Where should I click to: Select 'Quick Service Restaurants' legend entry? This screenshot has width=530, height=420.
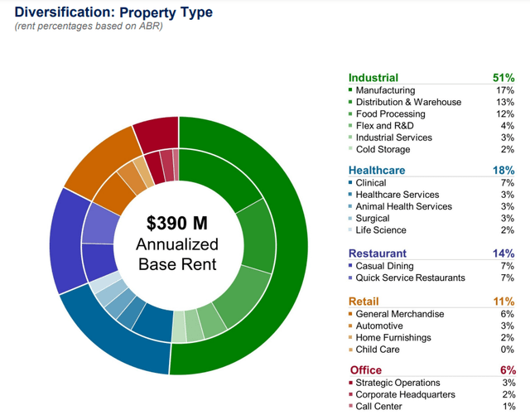(411, 278)
